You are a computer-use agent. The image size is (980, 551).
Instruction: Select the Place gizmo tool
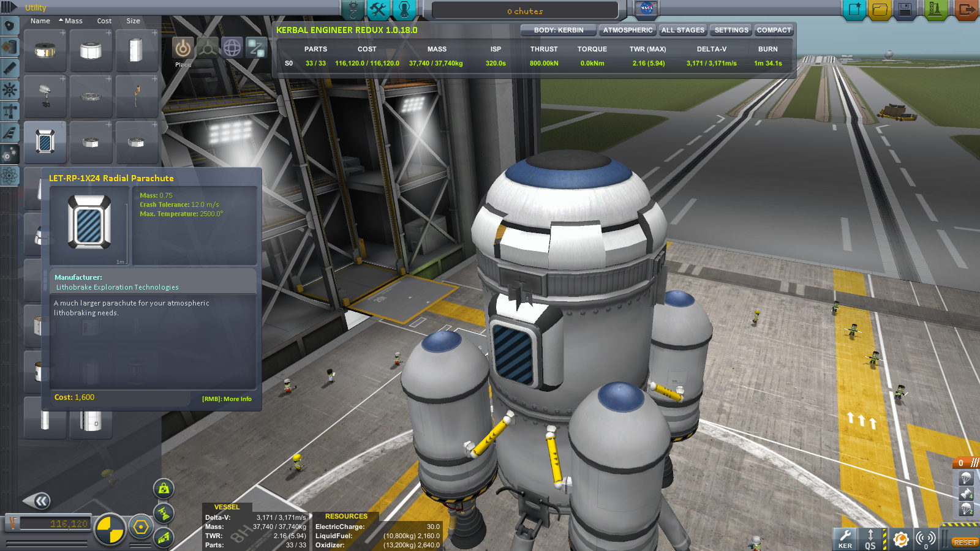point(183,48)
